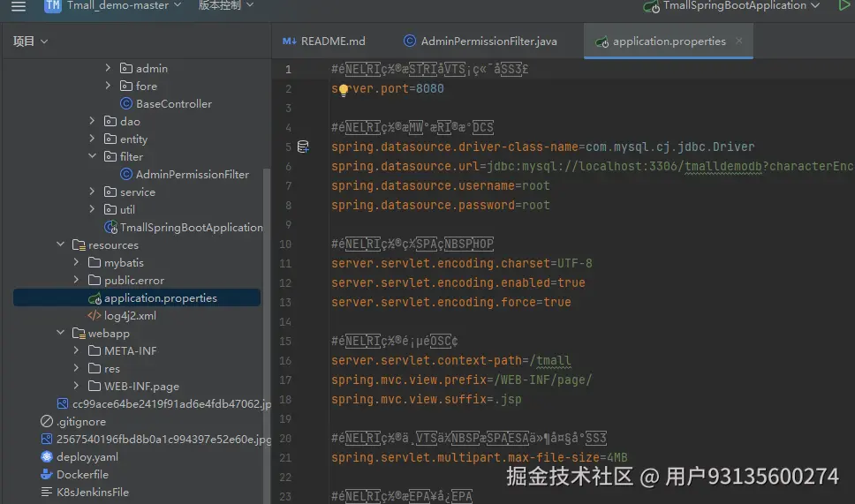
Task: Click the spring.mvc.view.suffix=.jsp line
Action: coord(426,399)
